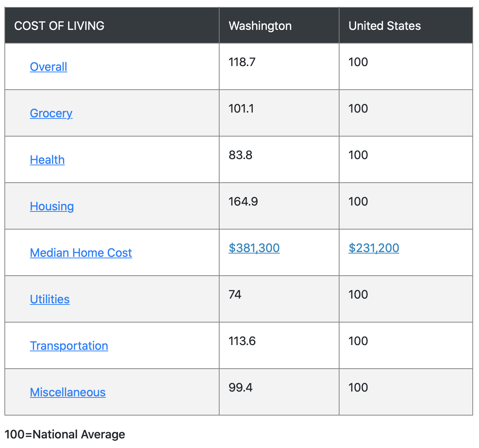The image size is (479, 448).
Task: Select the 118.7 overall value cell
Action: click(279, 67)
